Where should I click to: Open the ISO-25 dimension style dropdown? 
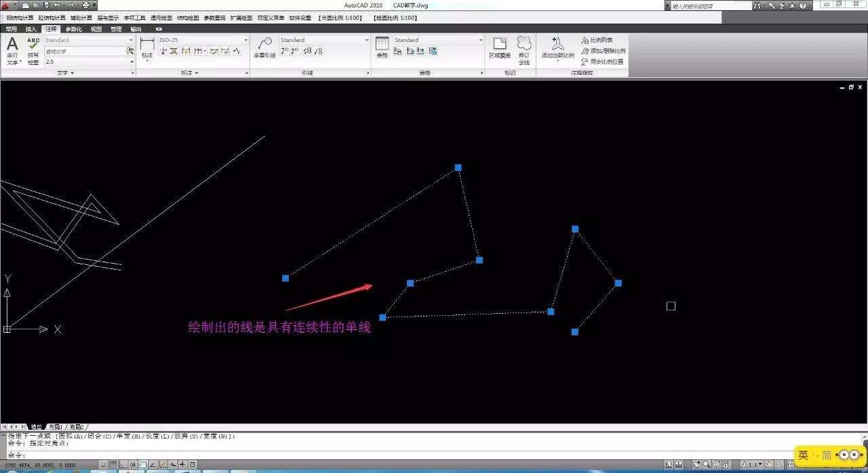pos(245,40)
